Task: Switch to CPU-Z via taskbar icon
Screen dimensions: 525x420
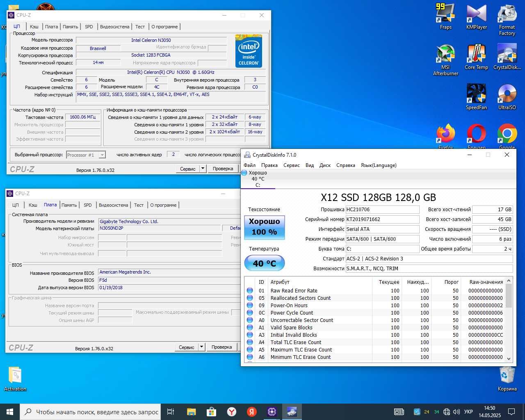Action: 272,412
